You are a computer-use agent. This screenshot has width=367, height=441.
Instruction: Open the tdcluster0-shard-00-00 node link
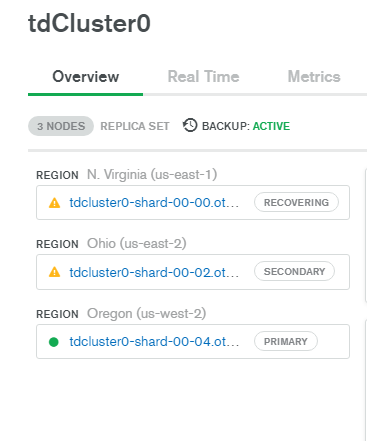pos(154,202)
